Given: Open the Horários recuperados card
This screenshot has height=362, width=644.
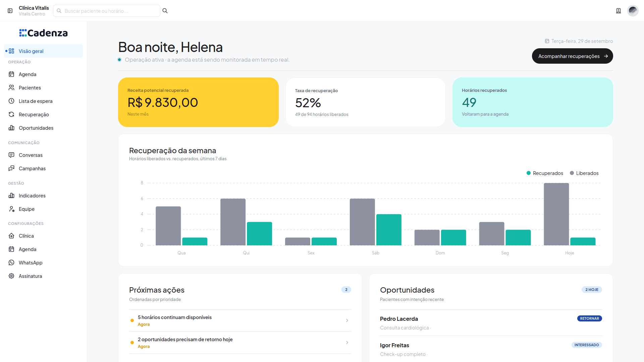Looking at the screenshot, I should 533,102.
